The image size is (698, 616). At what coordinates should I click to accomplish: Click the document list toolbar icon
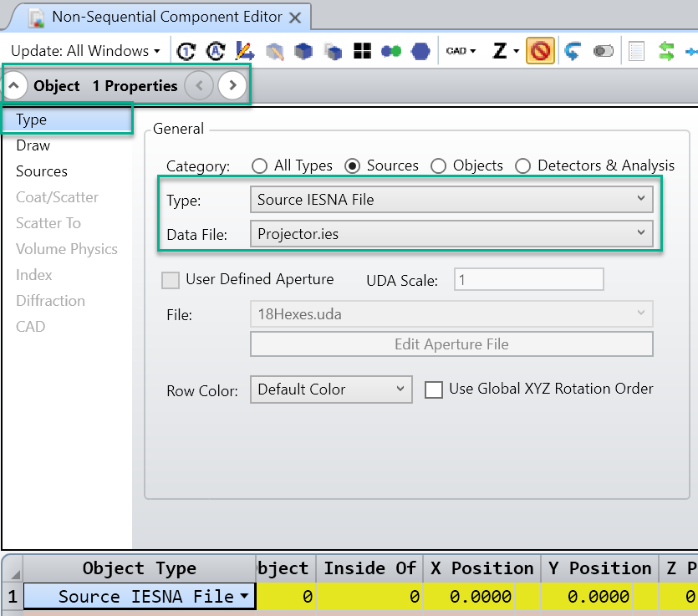(x=636, y=51)
